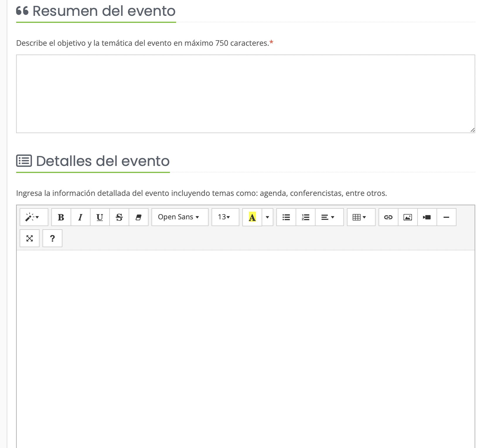The image size is (484, 448).
Task: Insert a picture into the editor
Action: point(408,217)
